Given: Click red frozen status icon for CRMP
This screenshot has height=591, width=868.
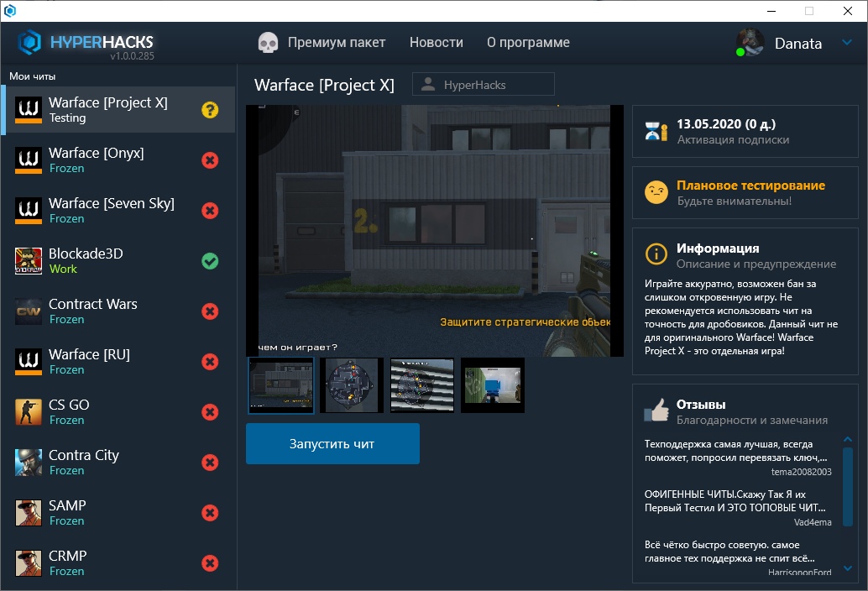Looking at the screenshot, I should (x=210, y=562).
